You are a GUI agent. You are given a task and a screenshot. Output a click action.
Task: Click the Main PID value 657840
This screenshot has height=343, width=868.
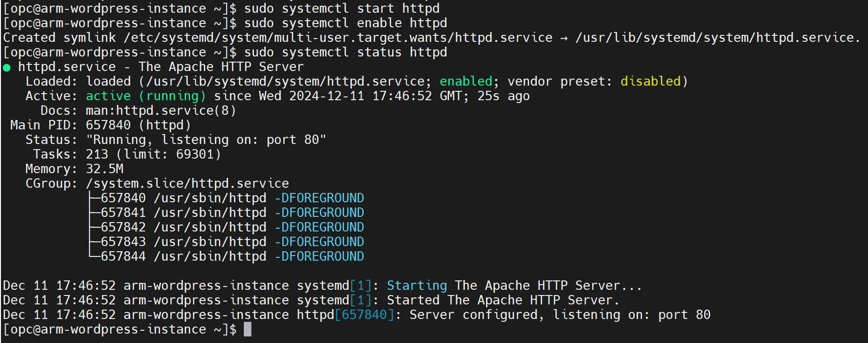click(x=108, y=125)
